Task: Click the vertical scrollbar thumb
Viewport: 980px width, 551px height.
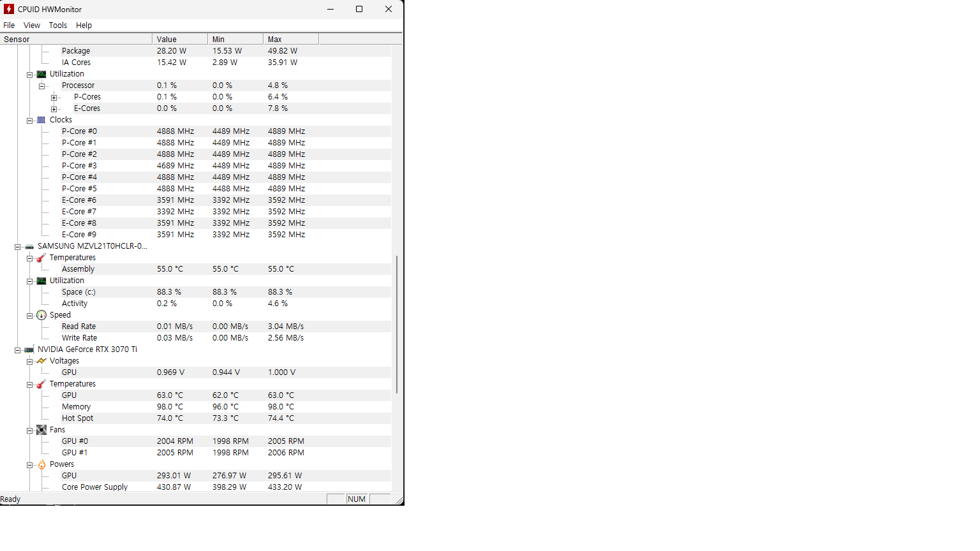Action: (397, 325)
